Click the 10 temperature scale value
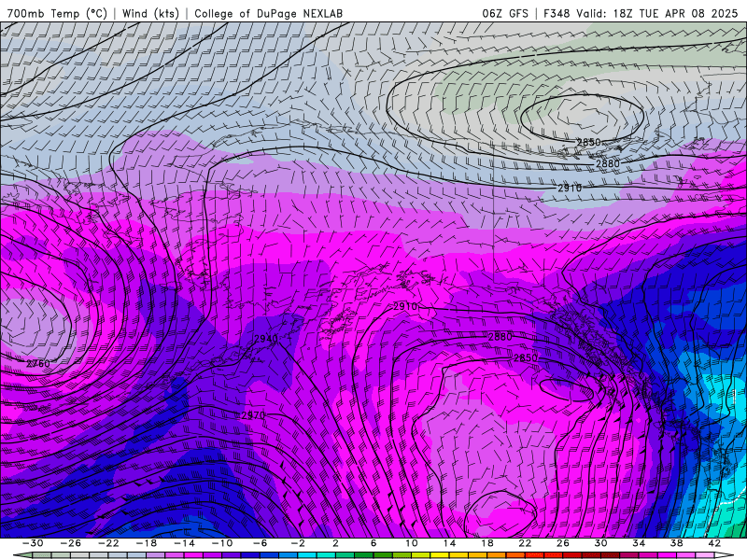This screenshot has height=560, width=747. (x=411, y=543)
